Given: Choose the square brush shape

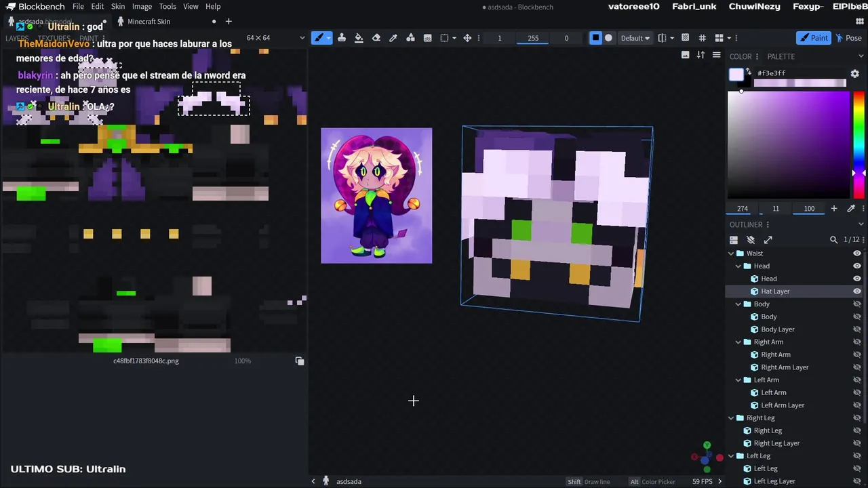Looking at the screenshot, I should [x=595, y=38].
